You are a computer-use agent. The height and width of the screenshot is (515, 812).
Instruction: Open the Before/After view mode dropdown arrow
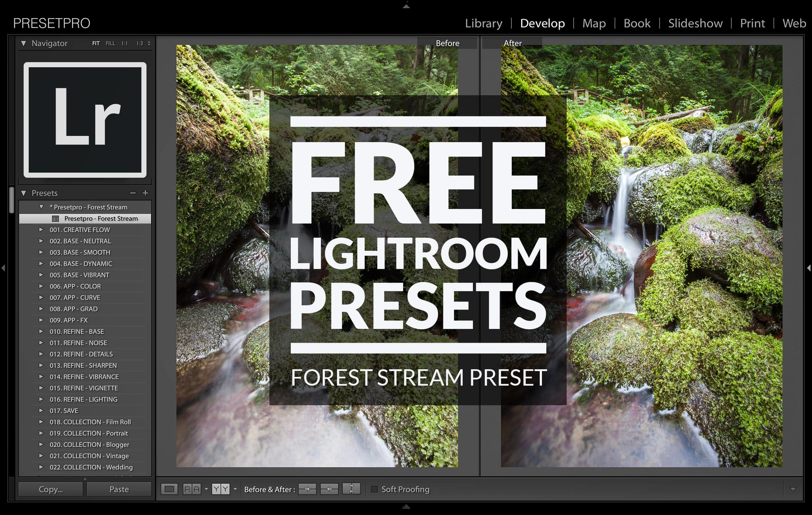point(236,489)
